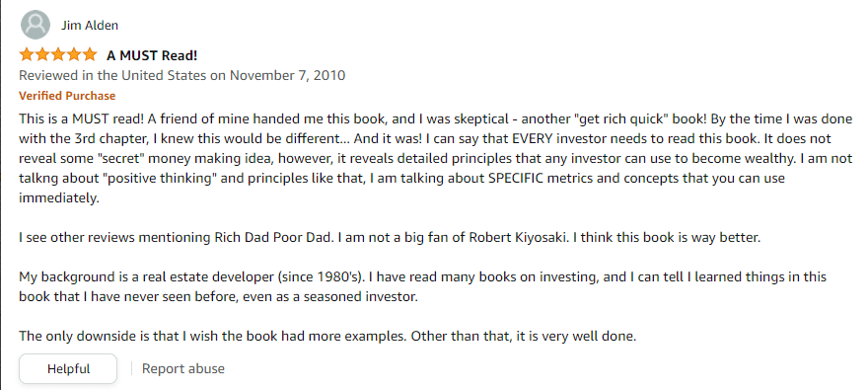Screen dimensions: 868x390
Task: Open the review title "A MUST Read!"
Action: pos(152,55)
